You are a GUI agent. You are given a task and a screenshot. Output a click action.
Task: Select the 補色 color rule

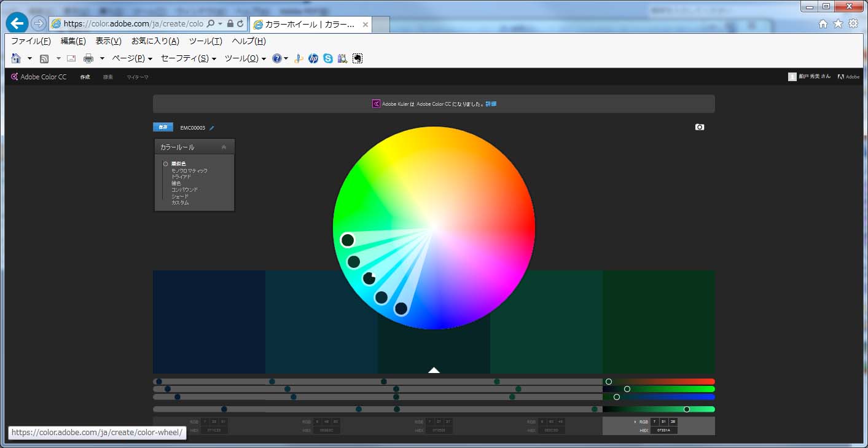176,183
